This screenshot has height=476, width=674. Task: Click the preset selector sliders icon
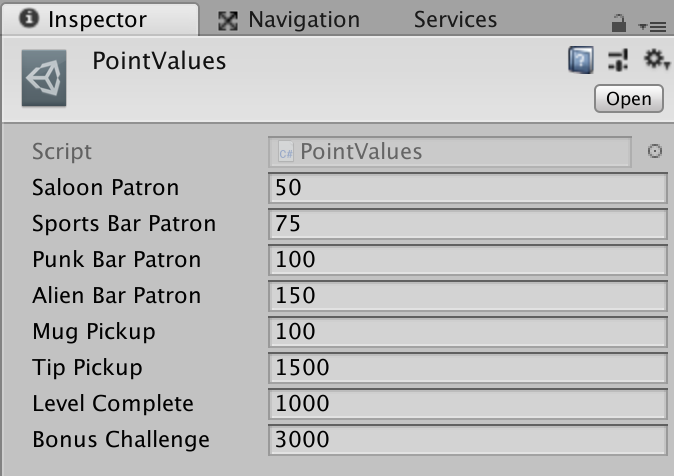618,60
